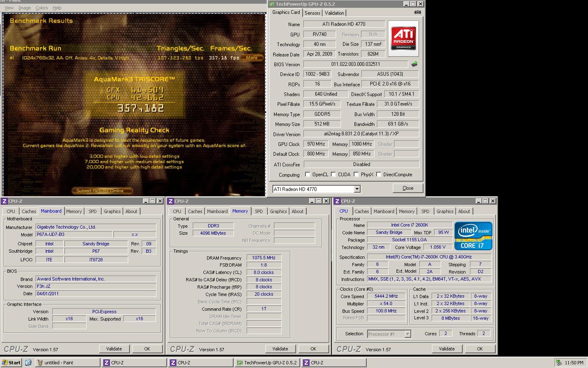Click the Internet Explorer quick launch icon
This screenshot has height=368, width=588.
[x=28, y=363]
